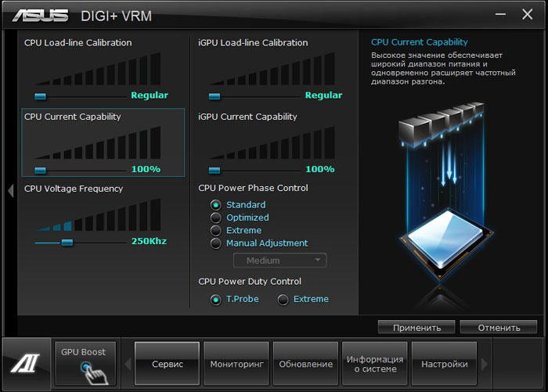Click CPU Current Capability 100% value
Image resolution: width=548 pixels, height=392 pixels.
146,169
